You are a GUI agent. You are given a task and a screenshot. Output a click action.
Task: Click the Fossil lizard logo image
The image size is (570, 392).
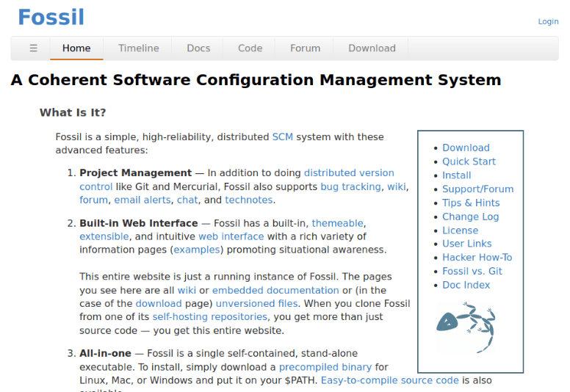click(466, 327)
